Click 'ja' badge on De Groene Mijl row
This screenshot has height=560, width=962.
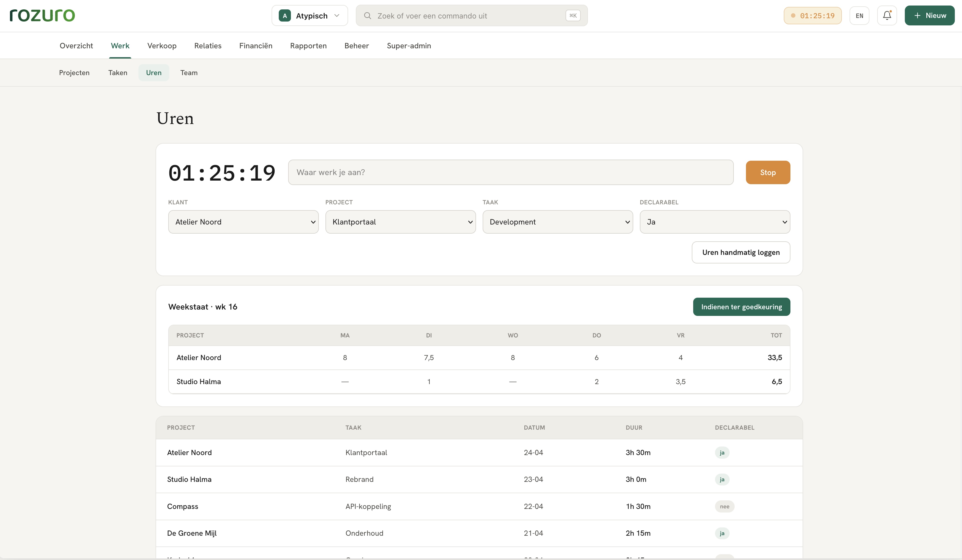pyautogui.click(x=722, y=533)
